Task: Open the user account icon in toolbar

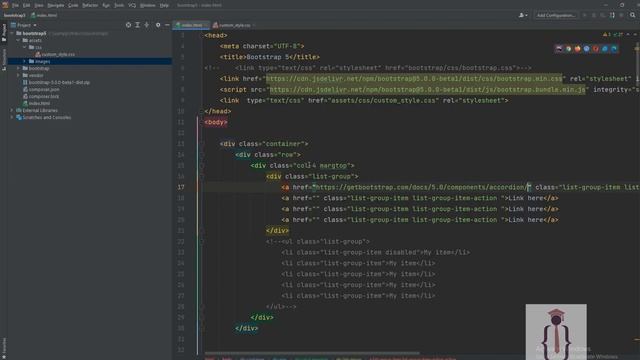Action: [522, 15]
